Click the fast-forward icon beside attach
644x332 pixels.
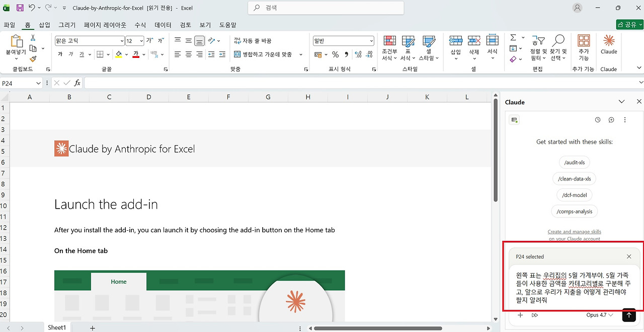point(535,315)
